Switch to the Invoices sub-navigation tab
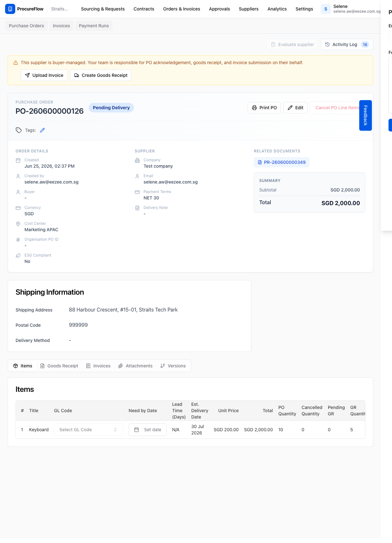Image resolution: width=392 pixels, height=543 pixels. (61, 26)
